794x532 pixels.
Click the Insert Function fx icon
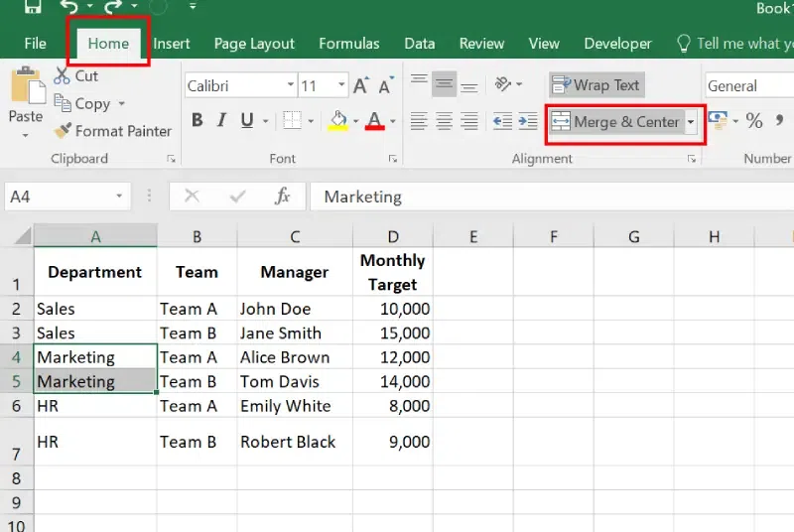click(x=283, y=197)
